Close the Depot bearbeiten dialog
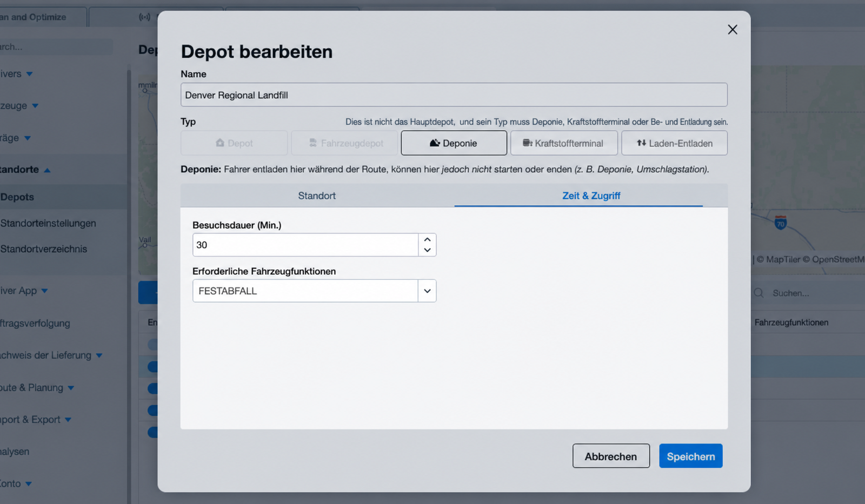 733,30
